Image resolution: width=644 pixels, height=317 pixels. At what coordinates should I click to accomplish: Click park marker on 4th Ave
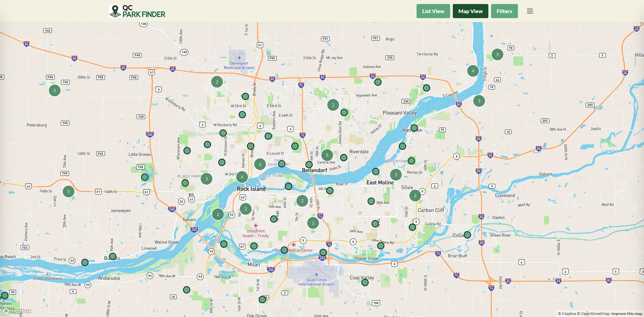pos(330,191)
